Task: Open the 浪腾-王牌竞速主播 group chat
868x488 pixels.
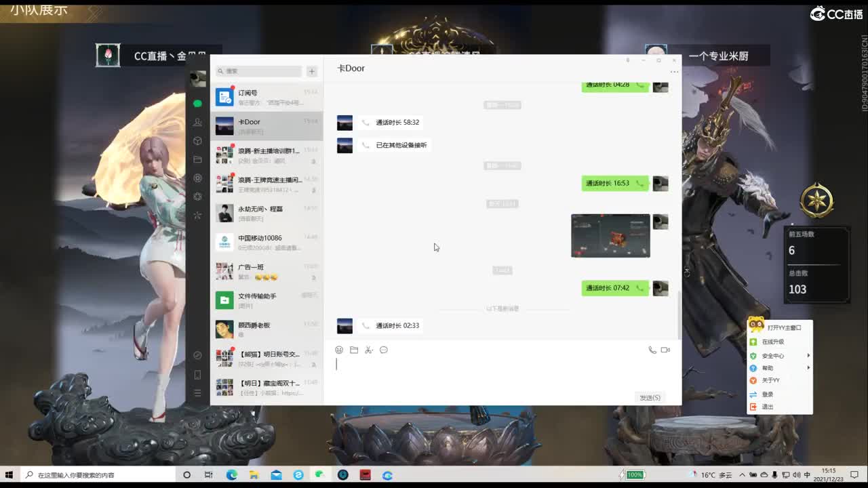Action: 267,184
